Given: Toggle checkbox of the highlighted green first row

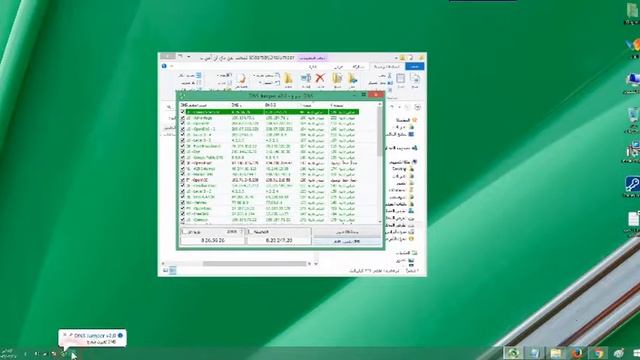Looking at the screenshot, I should click(182, 112).
